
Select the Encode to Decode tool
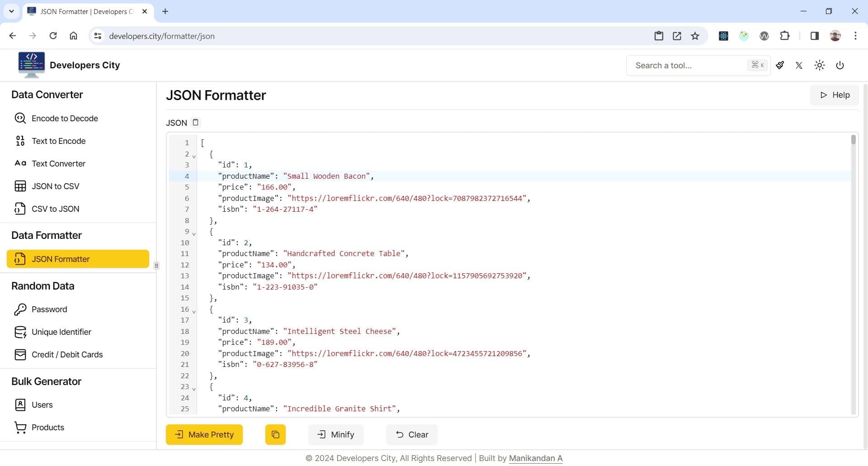(x=65, y=118)
